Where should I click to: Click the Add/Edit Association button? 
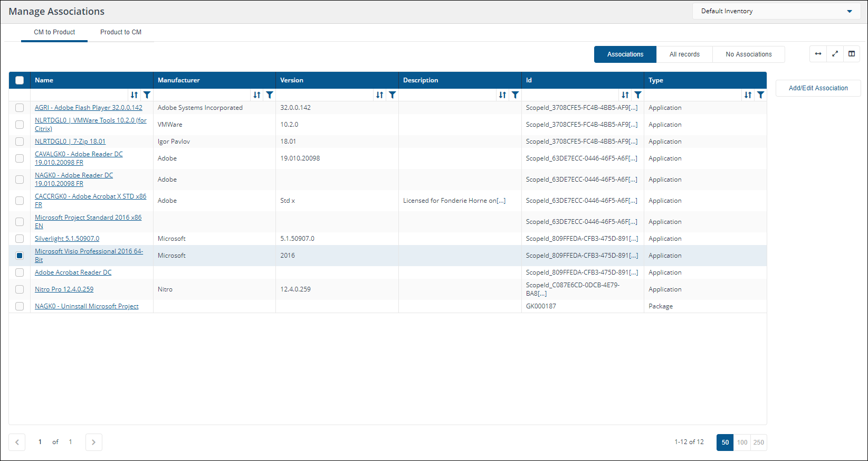tap(818, 88)
